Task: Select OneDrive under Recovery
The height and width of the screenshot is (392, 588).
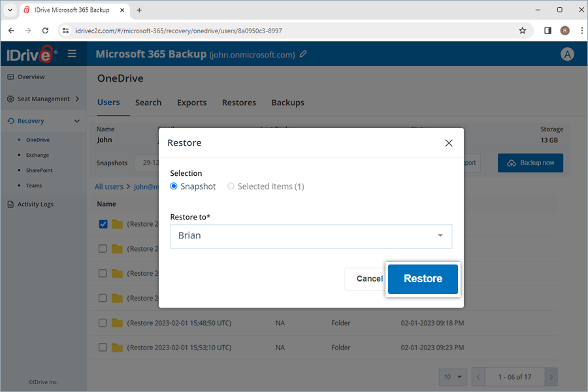Action: (37, 140)
